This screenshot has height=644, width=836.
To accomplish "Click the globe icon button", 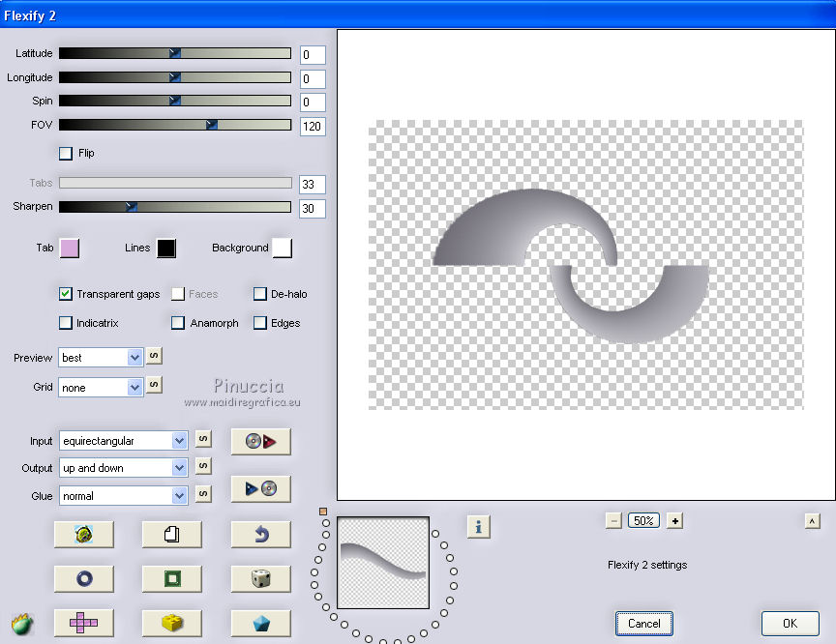I will tap(84, 535).
